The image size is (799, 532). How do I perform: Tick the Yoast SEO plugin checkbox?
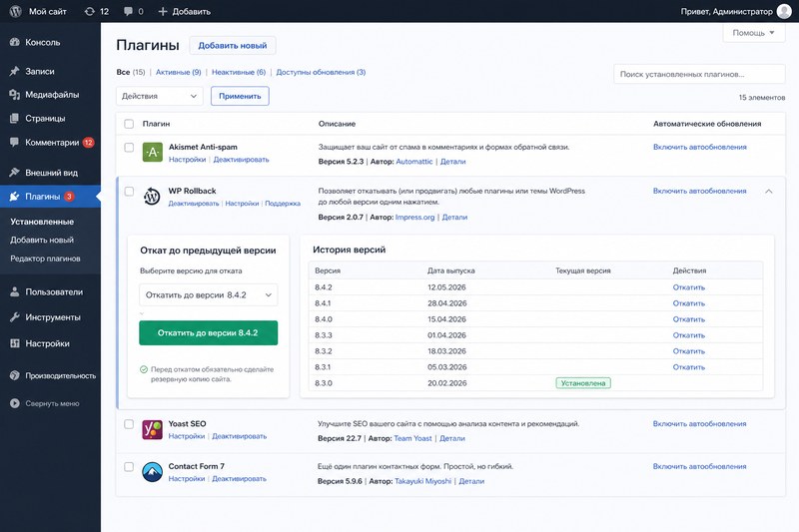click(x=129, y=424)
